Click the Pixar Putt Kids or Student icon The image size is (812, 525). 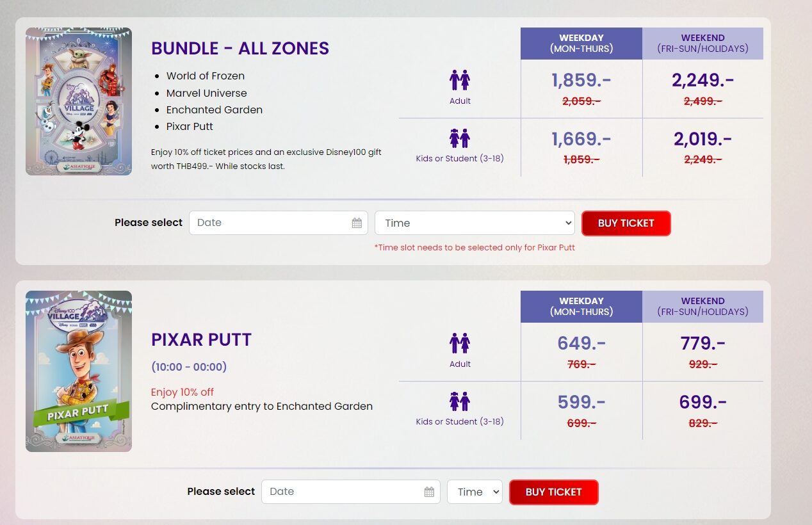460,402
